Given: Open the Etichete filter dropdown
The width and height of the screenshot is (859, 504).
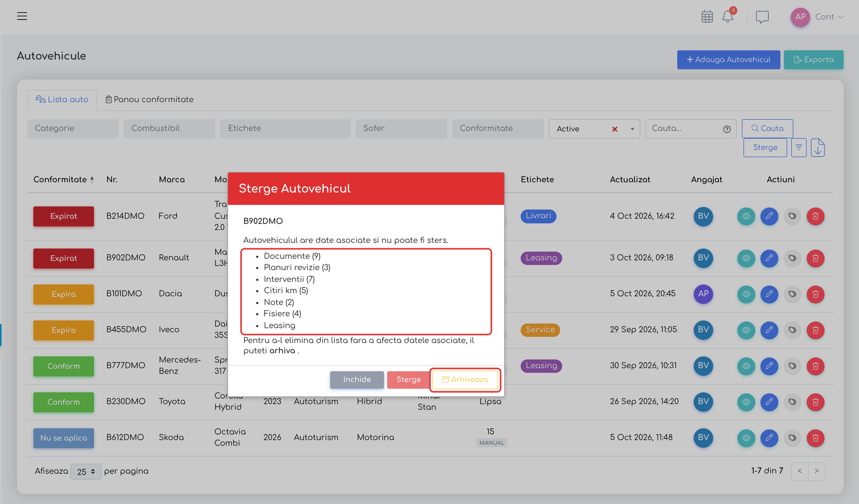Looking at the screenshot, I should pyautogui.click(x=285, y=128).
